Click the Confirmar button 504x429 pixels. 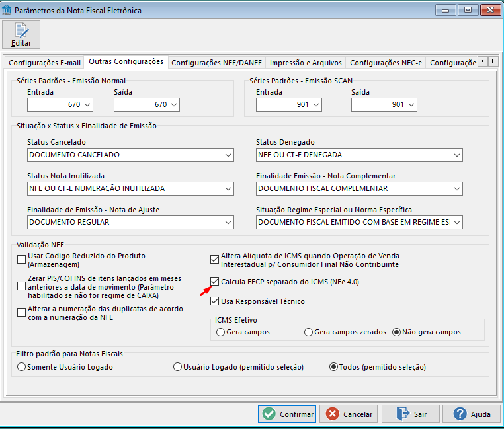[287, 414]
